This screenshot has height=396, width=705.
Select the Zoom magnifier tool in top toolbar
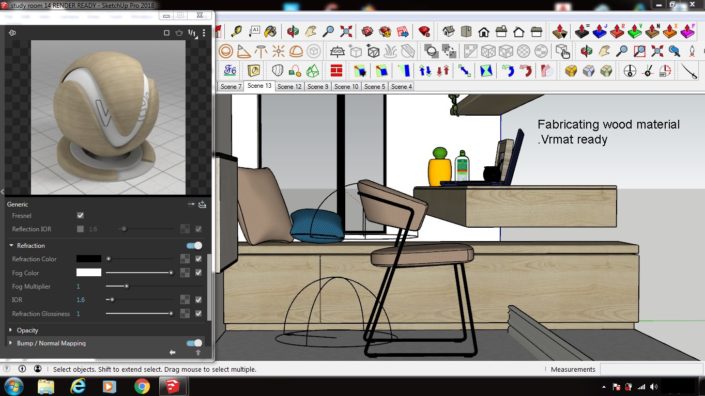click(329, 31)
